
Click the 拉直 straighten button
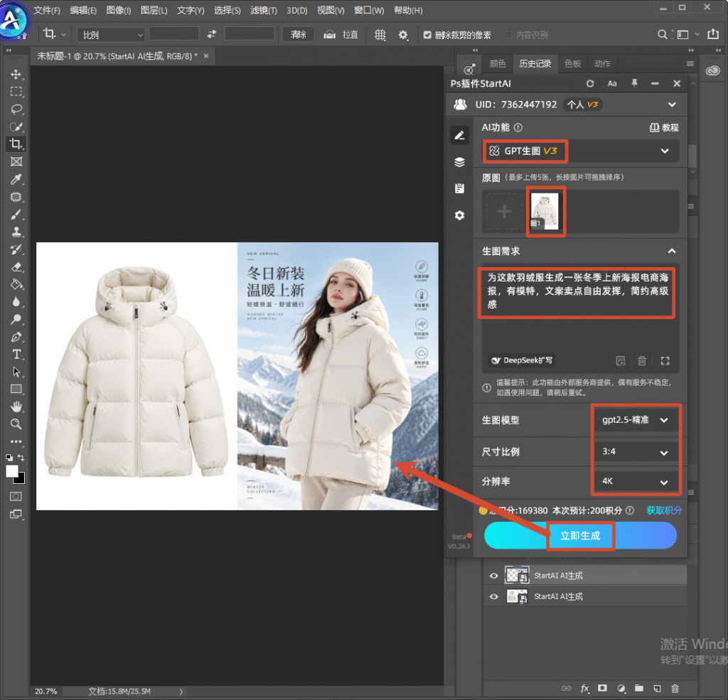[x=341, y=34]
